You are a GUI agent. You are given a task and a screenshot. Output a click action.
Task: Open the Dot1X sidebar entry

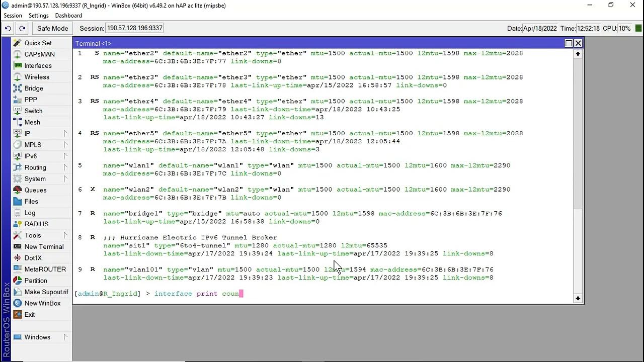point(33,258)
